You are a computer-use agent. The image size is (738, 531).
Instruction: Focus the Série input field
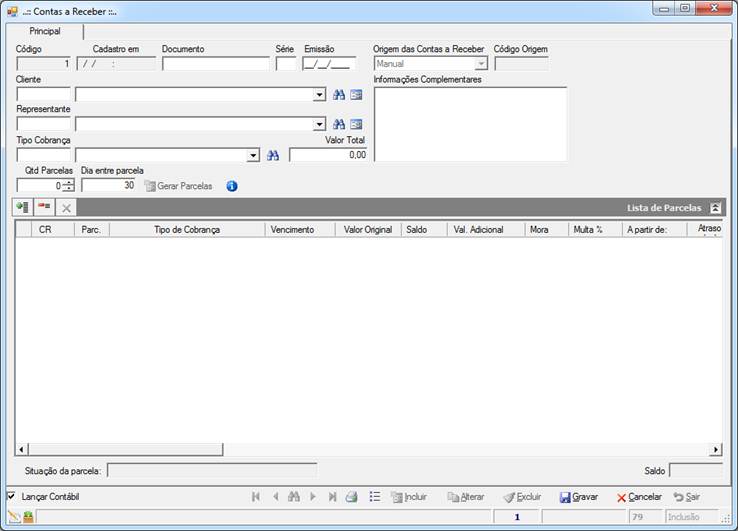coord(286,64)
